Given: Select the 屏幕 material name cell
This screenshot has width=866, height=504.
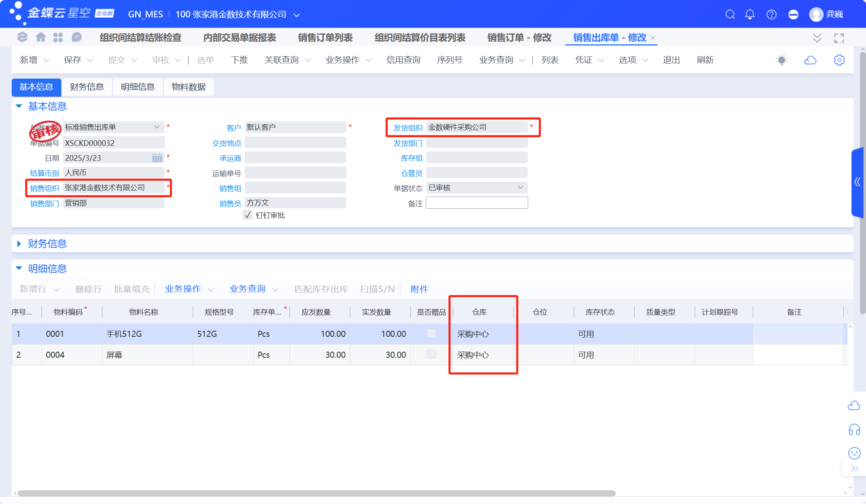Looking at the screenshot, I should pos(148,355).
